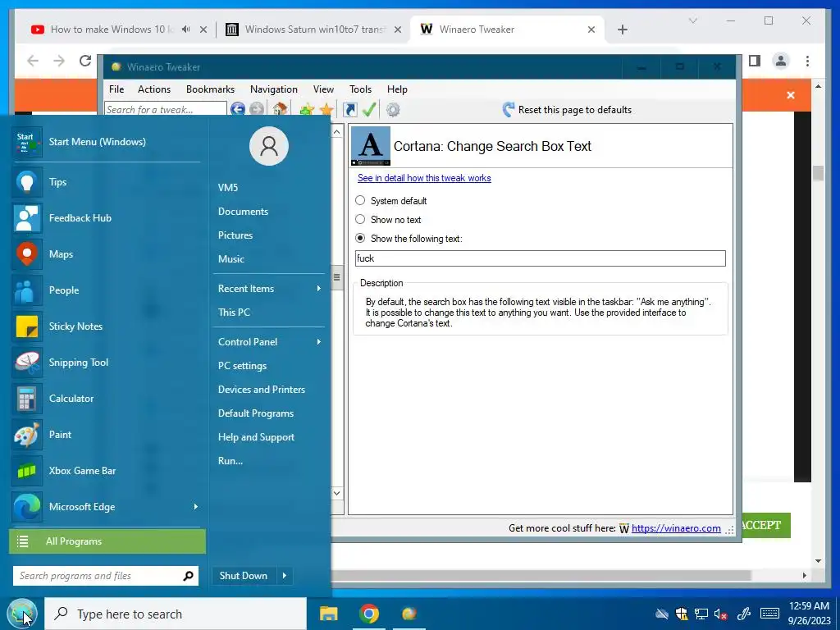Expand Recent Items submenu arrow

[319, 288]
